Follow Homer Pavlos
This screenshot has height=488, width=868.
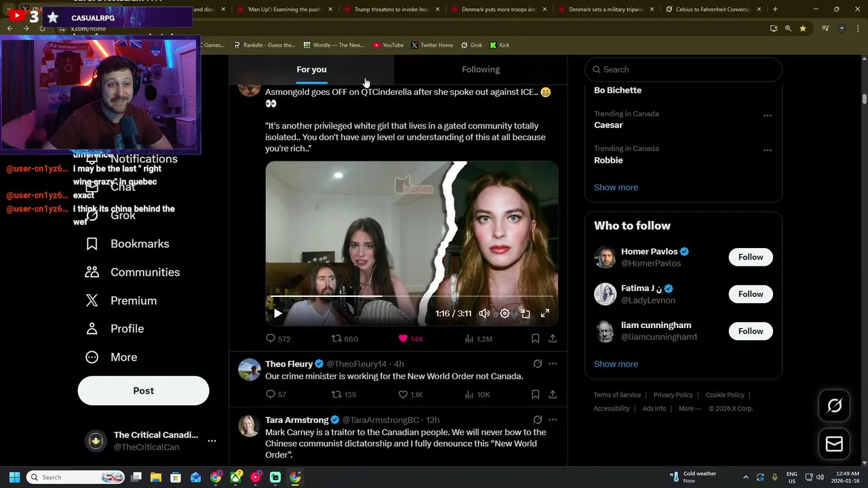pos(751,257)
